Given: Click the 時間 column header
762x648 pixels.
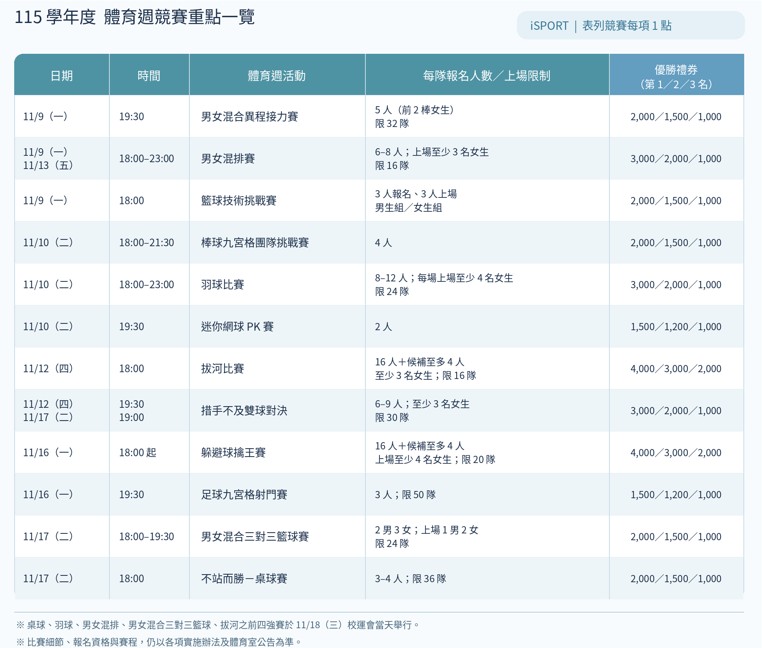Looking at the screenshot, I should pos(149,75).
